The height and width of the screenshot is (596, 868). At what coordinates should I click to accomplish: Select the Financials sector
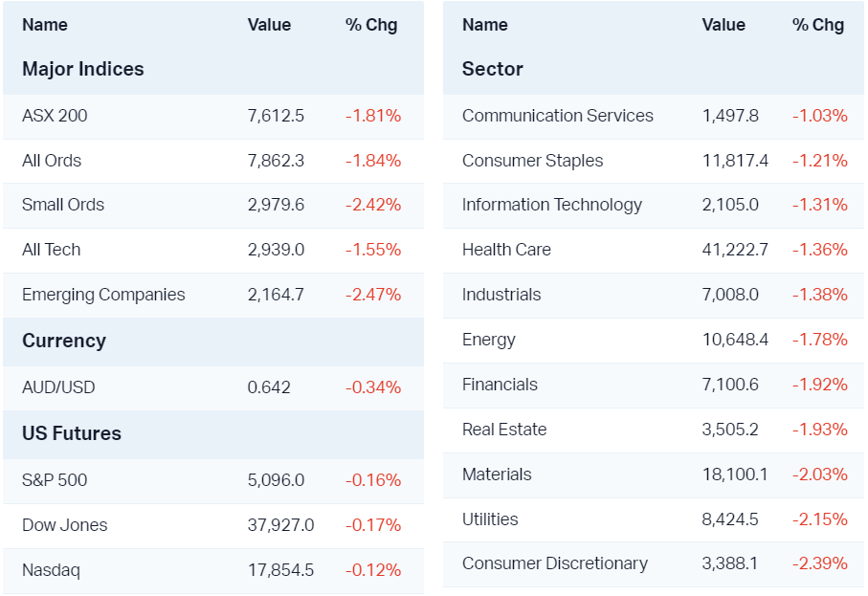(500, 385)
